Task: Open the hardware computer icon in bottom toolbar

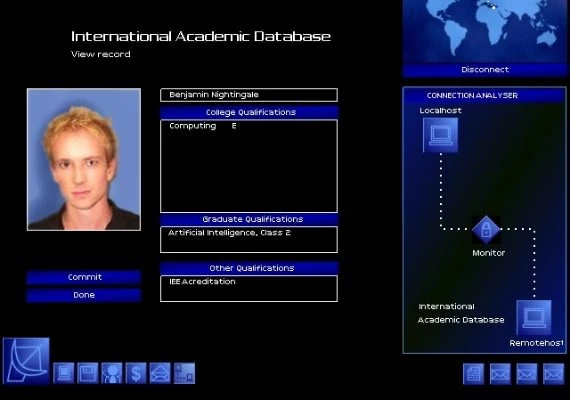Action: point(64,373)
